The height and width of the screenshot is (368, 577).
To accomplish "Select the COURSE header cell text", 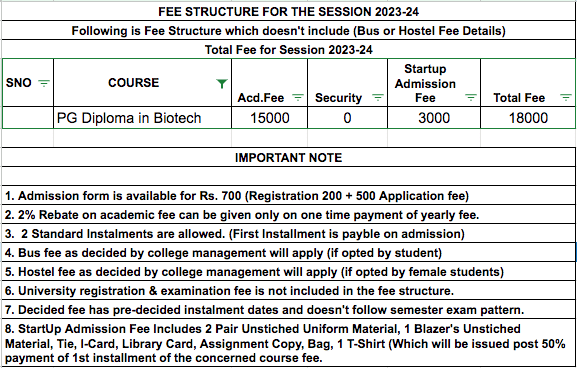I will coord(134,83).
